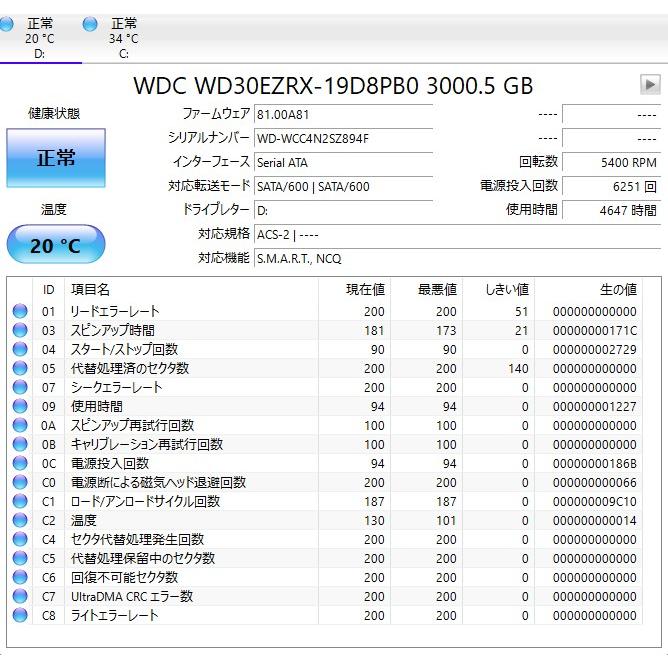Click the usage hours 4647 時間
668x668 pixels.
[x=612, y=210]
